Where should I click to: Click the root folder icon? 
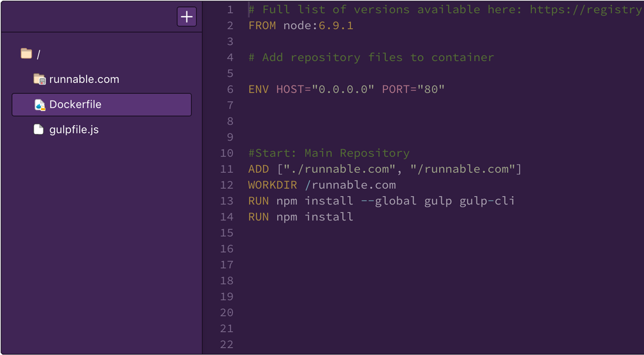pos(26,54)
